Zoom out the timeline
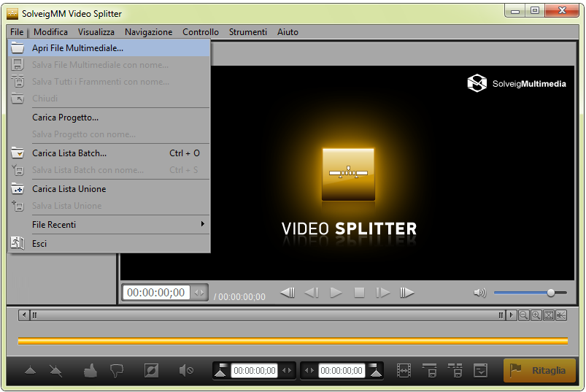Image resolution: width=586 pixels, height=392 pixels. click(x=523, y=315)
